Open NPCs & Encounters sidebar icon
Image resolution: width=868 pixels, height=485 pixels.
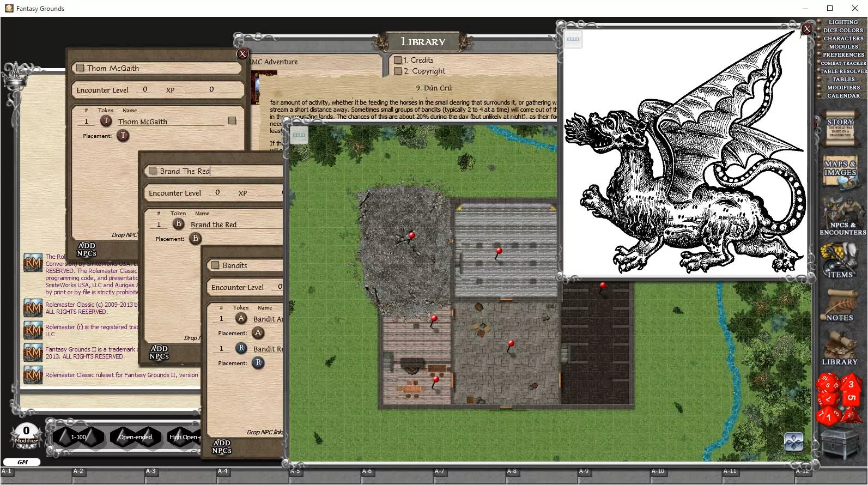pos(842,216)
